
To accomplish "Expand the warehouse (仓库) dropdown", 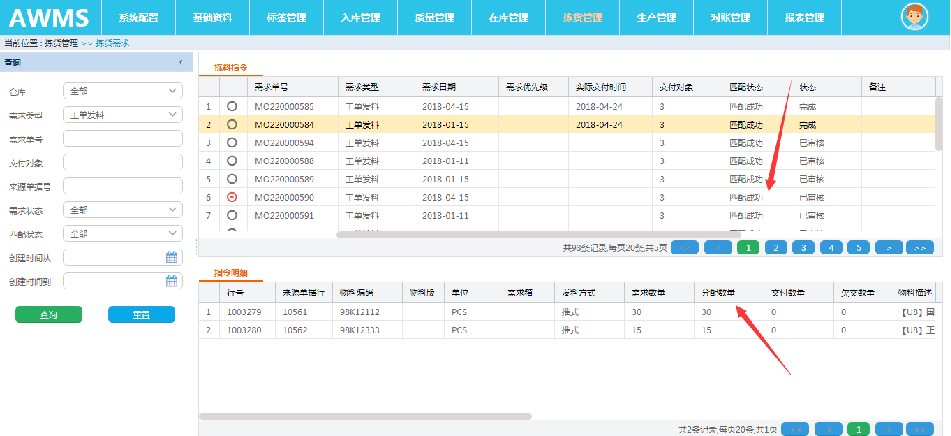I will pos(121,91).
